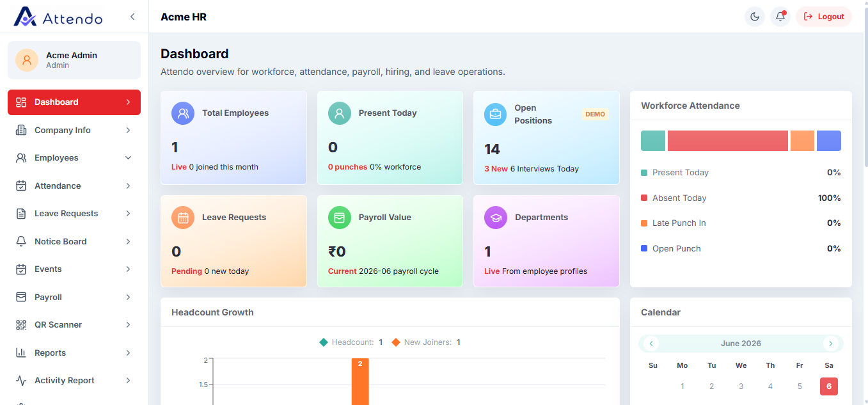Select June 3 in the calendar

[x=741, y=386]
